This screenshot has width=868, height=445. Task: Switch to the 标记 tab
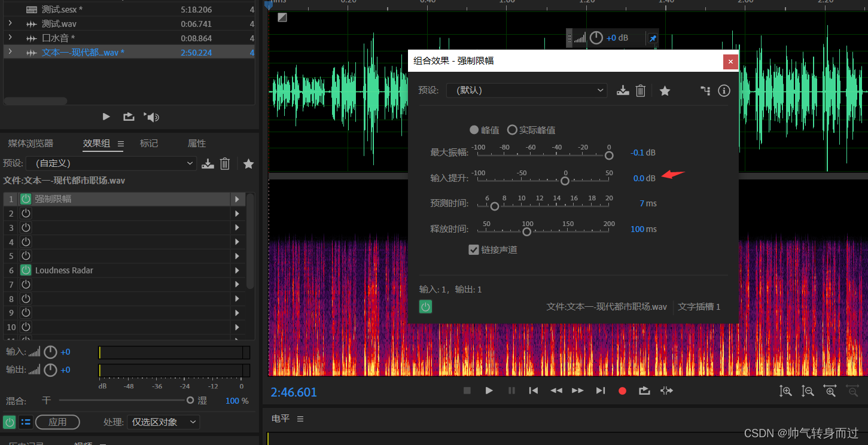(149, 144)
